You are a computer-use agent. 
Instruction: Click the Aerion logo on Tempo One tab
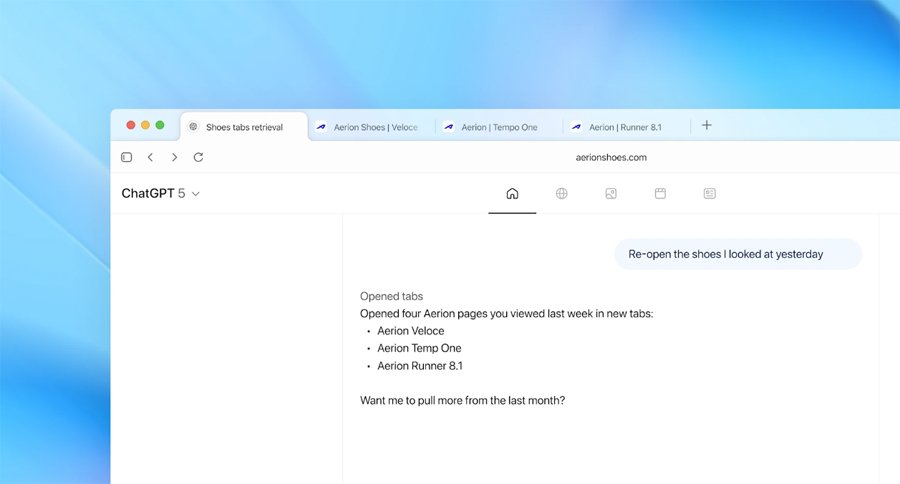point(449,127)
